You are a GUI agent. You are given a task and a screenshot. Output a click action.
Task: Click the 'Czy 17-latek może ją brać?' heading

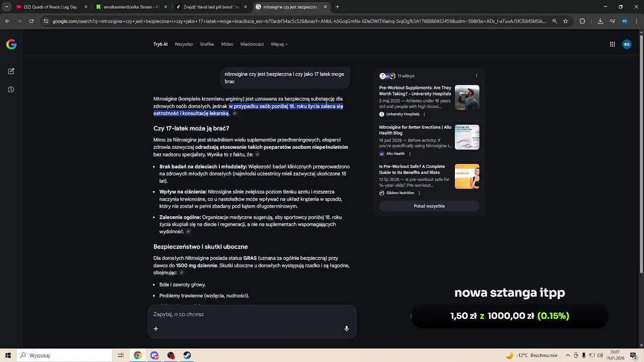(191, 129)
